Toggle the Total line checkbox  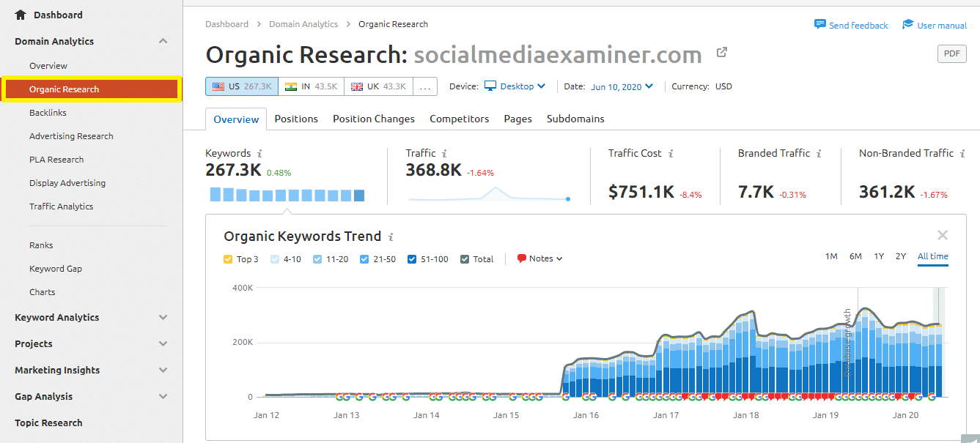coord(465,259)
